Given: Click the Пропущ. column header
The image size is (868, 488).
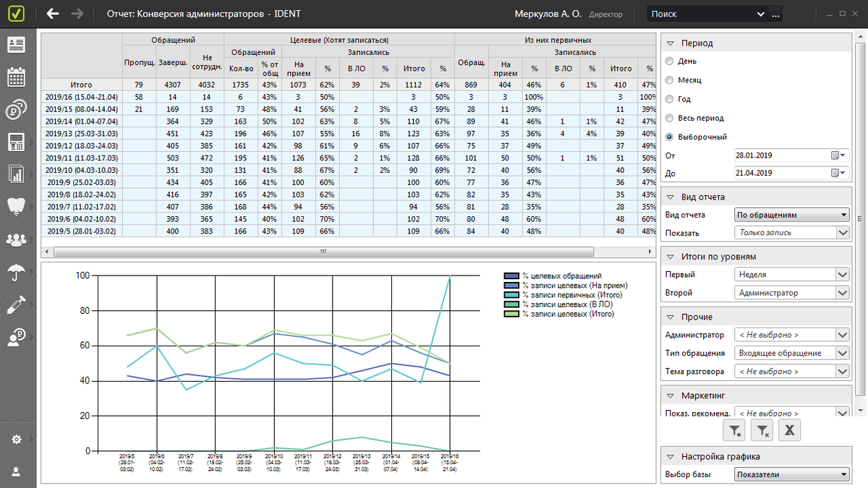Looking at the screenshot, I should click(x=139, y=63).
